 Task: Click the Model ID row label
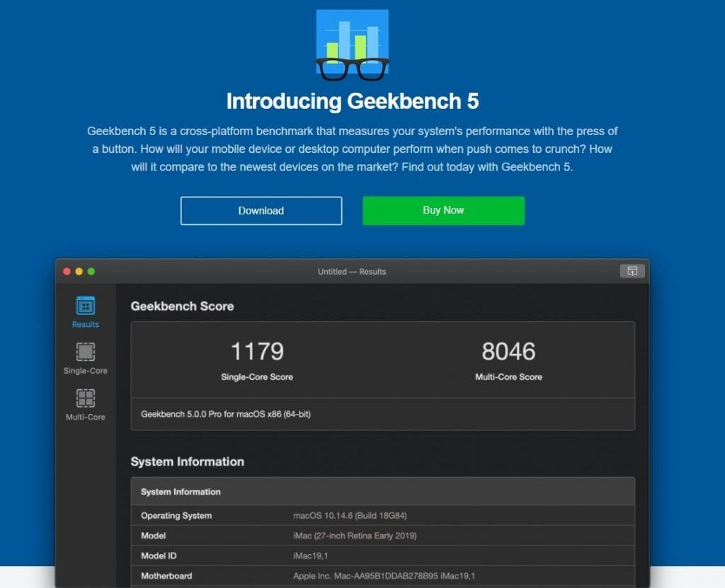click(x=159, y=555)
